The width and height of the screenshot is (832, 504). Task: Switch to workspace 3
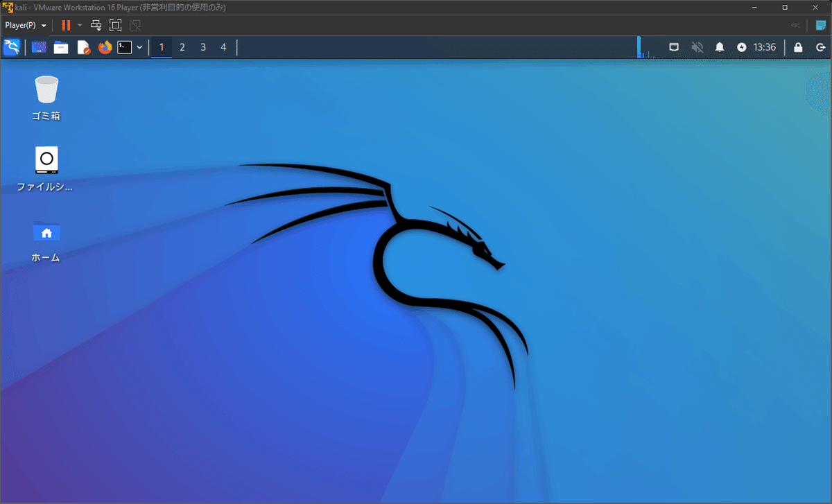(x=203, y=47)
